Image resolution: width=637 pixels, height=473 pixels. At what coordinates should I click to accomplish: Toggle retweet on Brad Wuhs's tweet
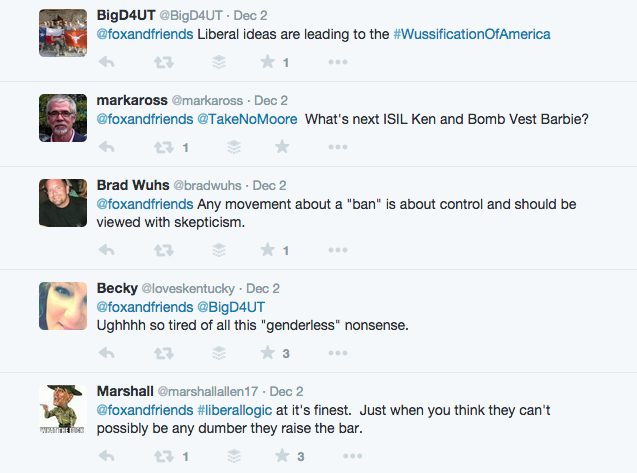162,250
